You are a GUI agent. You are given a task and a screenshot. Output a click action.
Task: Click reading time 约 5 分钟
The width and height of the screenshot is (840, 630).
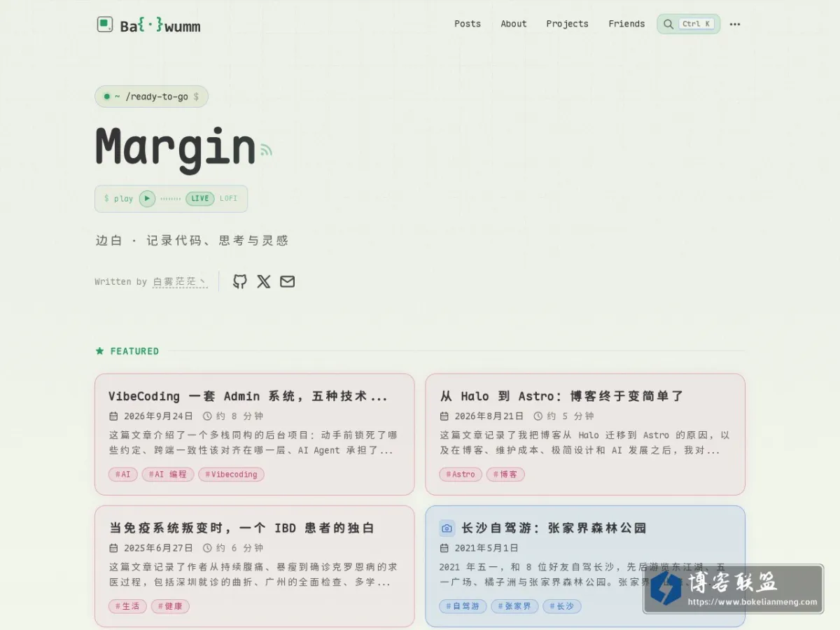pyautogui.click(x=570, y=416)
